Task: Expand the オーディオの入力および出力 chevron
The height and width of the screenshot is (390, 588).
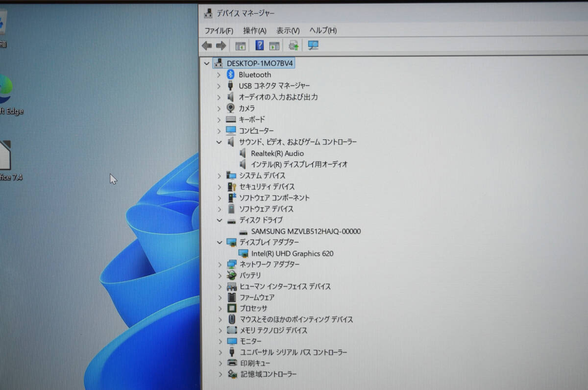Action: 219,97
